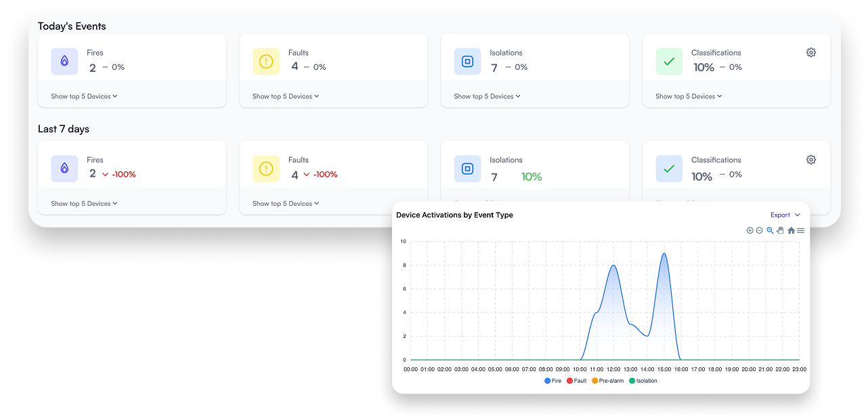Click the Faults warning icon in Last 7 days
The height and width of the screenshot is (420, 868).
[x=266, y=169]
